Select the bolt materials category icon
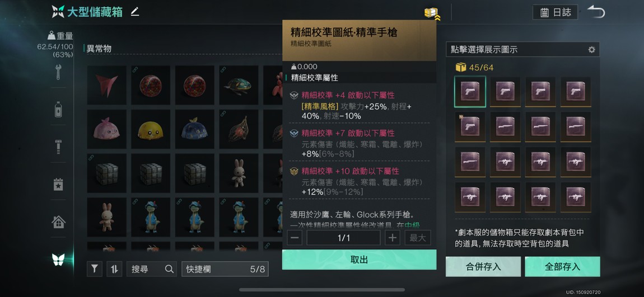644x297 pixels. pyautogui.click(x=58, y=147)
